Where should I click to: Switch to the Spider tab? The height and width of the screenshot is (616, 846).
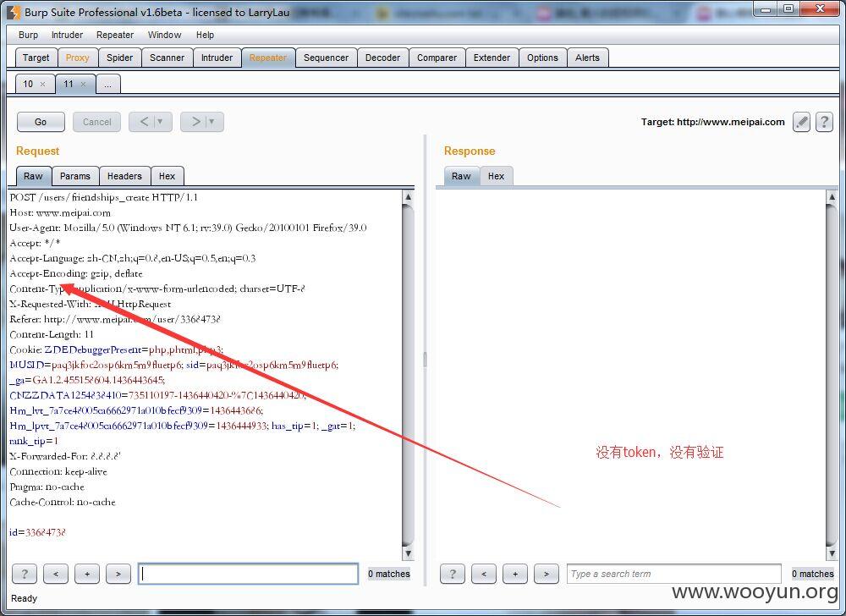click(x=119, y=58)
